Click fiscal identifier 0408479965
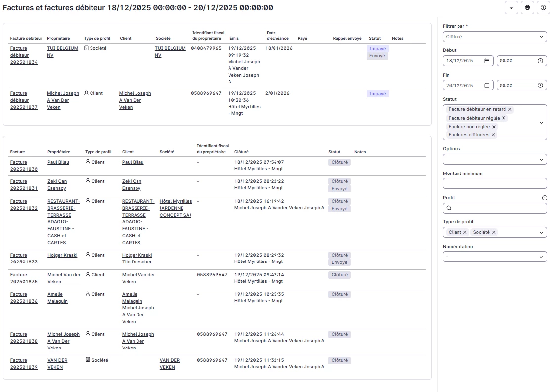Screen dimensions: 550x392 pos(206,48)
